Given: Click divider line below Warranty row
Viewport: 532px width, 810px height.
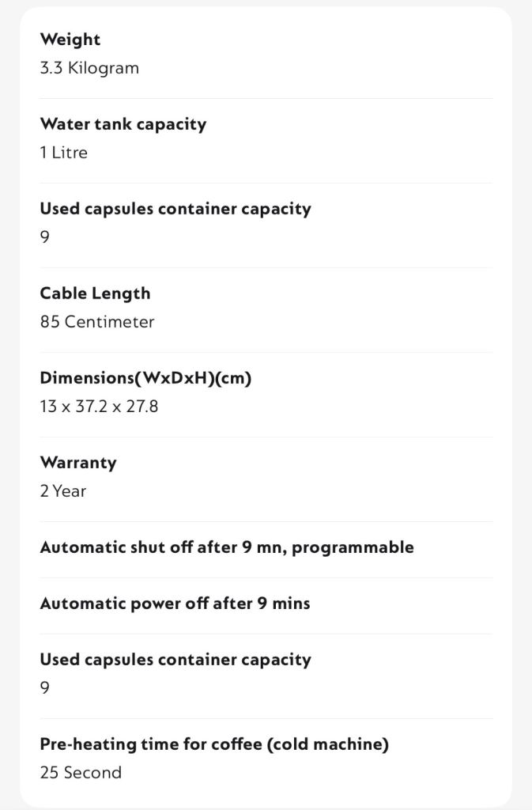Looking at the screenshot, I should tap(266, 522).
